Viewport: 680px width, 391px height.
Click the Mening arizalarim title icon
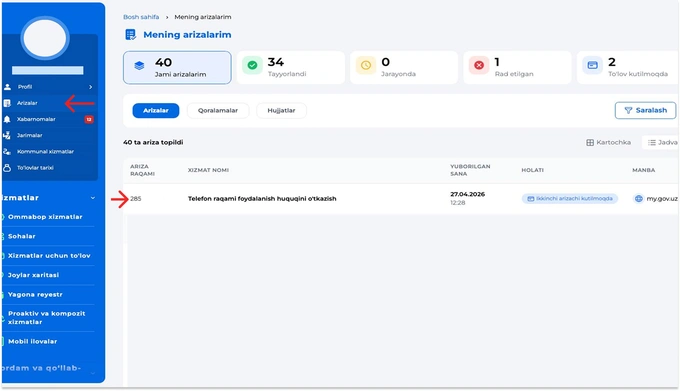point(131,35)
